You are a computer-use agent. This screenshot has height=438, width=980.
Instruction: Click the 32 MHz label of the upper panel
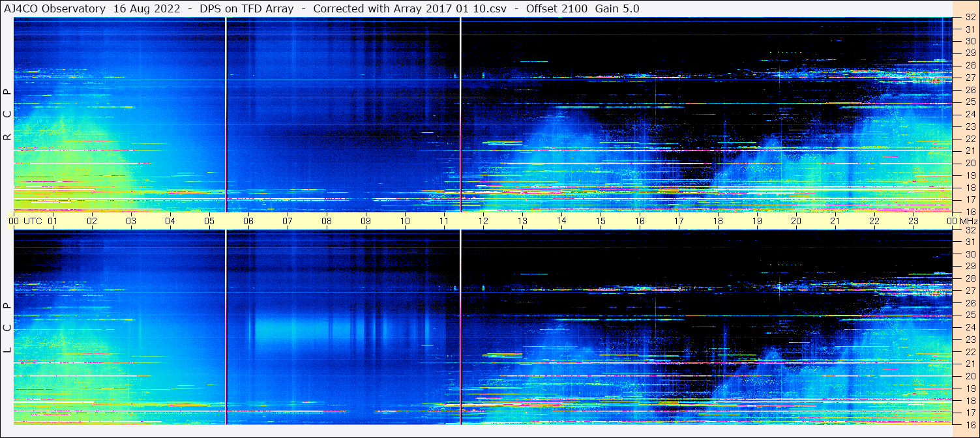pos(969,18)
